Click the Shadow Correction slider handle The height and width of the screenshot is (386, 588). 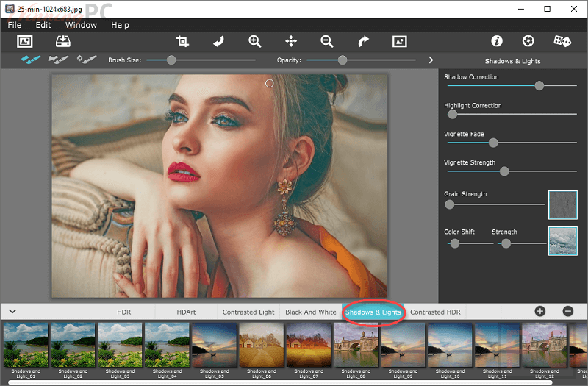point(539,86)
